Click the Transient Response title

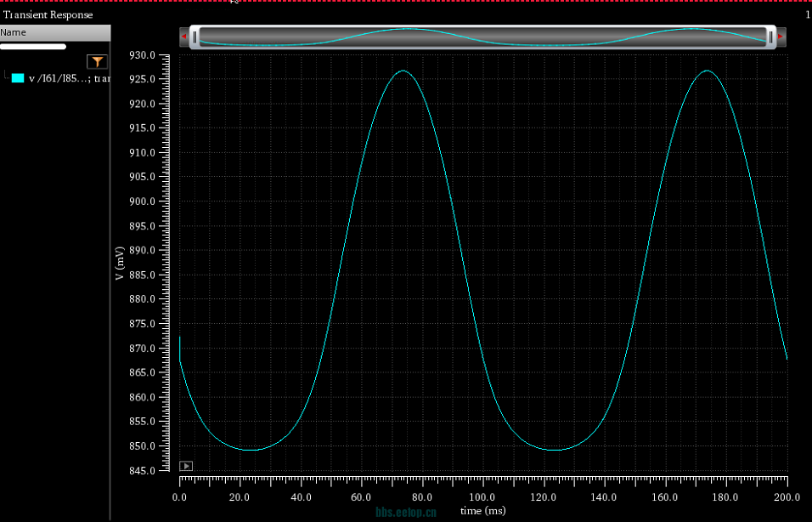[48, 14]
